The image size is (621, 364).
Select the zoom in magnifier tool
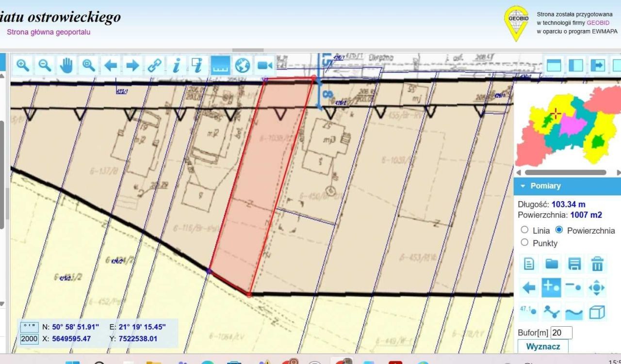[x=22, y=65]
